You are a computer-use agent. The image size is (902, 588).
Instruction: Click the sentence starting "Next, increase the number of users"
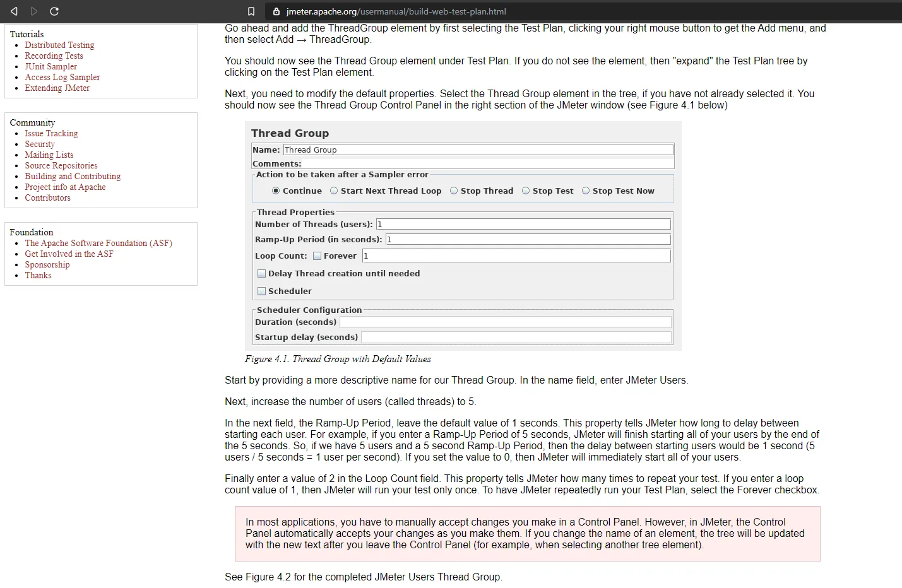(x=350, y=401)
